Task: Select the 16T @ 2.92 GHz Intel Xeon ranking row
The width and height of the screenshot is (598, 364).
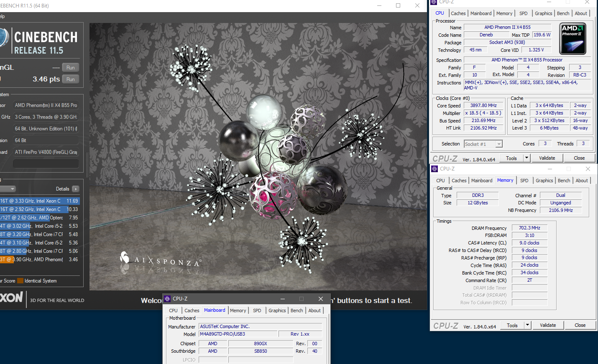Action: click(x=39, y=209)
